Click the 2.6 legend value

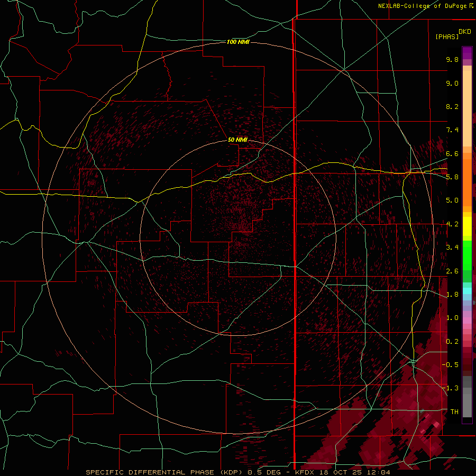452,271
